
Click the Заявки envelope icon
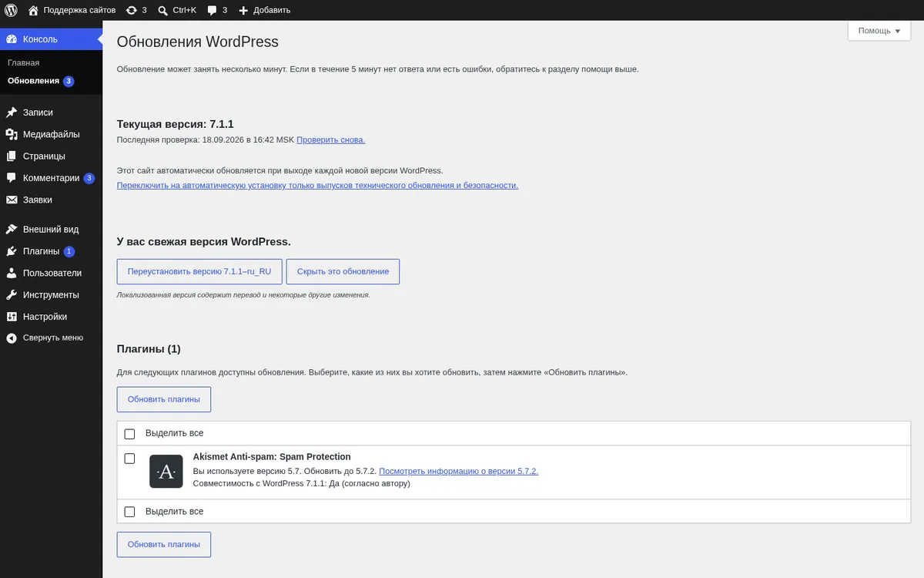click(x=12, y=200)
